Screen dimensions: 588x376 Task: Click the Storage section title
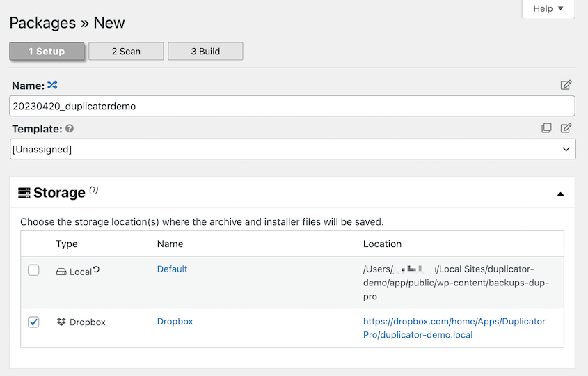[59, 192]
